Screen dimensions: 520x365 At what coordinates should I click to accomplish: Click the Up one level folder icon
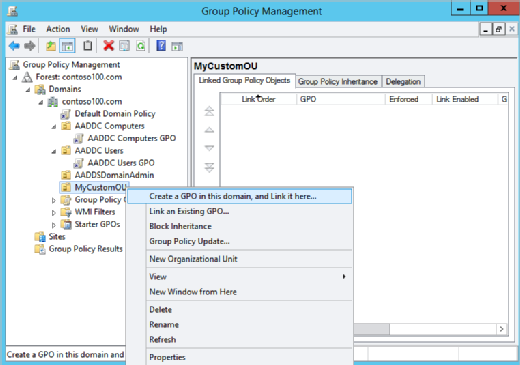click(x=51, y=46)
